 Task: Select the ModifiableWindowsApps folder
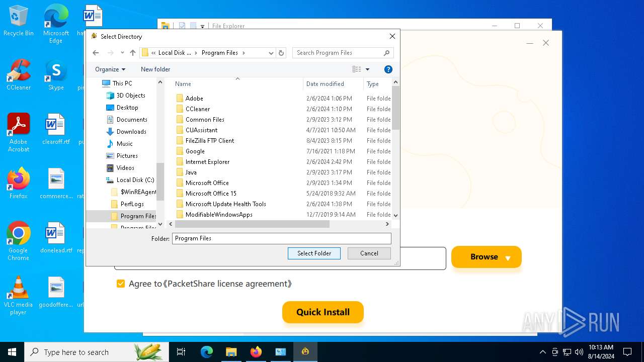tap(219, 215)
